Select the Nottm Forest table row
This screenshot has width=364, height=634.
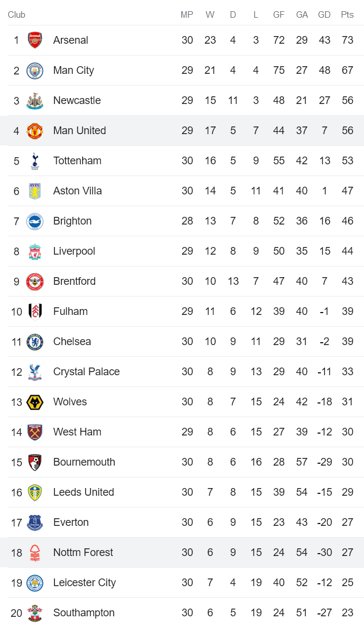tap(182, 552)
